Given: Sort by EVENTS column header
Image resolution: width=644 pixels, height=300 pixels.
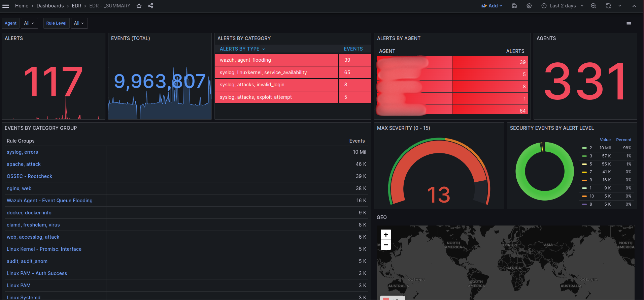Looking at the screenshot, I should 353,49.
